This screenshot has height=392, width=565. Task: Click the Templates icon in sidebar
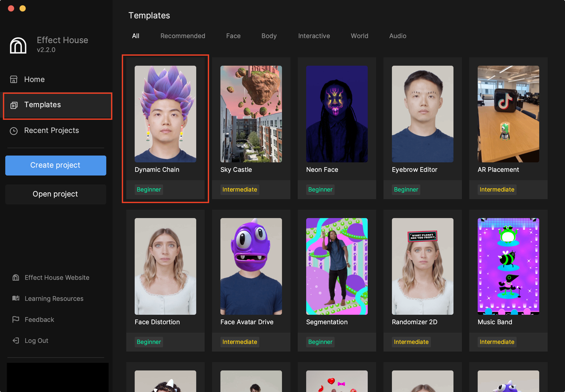tap(14, 105)
